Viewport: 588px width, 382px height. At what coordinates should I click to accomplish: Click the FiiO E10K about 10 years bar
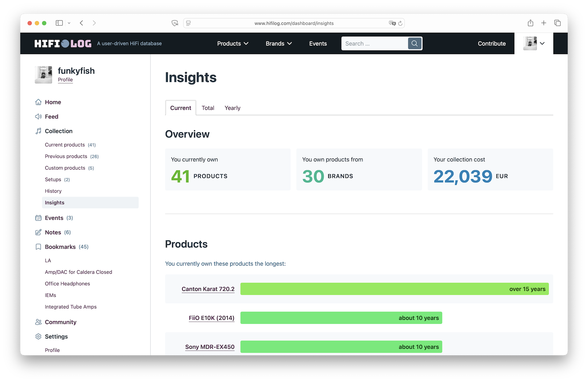341,318
